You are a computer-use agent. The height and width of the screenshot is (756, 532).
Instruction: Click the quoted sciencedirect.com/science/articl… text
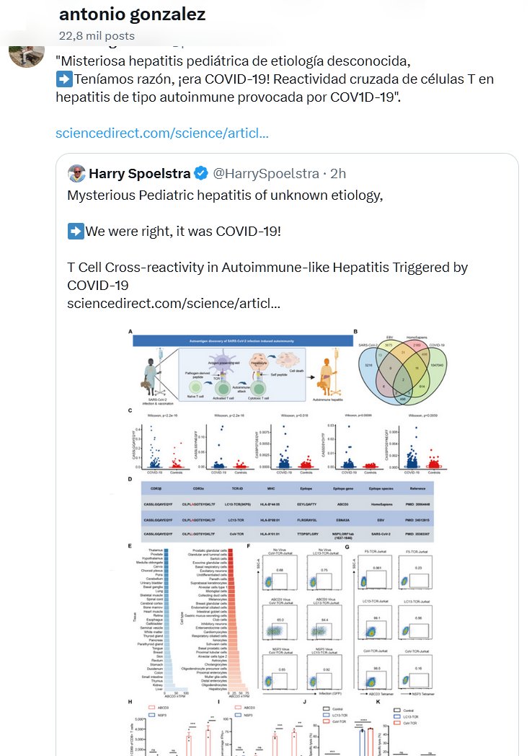point(173,302)
